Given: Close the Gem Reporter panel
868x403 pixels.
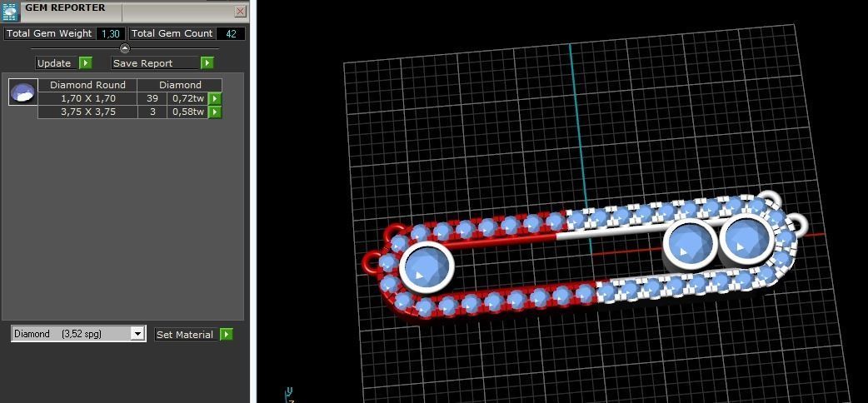Looking at the screenshot, I should [x=240, y=11].
